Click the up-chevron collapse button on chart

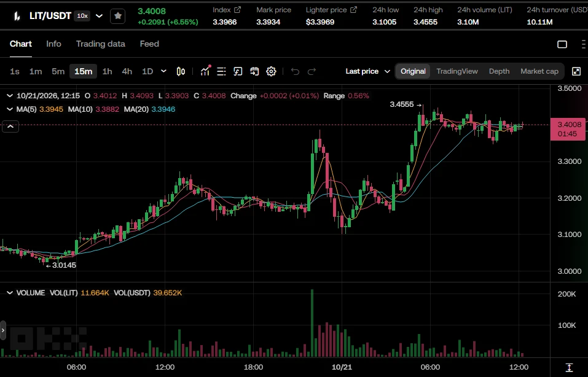coord(10,126)
